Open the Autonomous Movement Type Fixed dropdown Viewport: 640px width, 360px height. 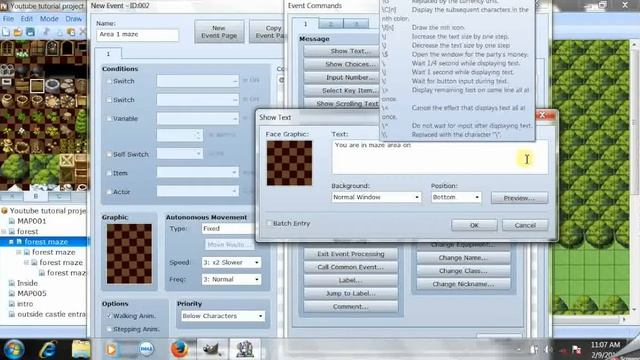click(228, 229)
